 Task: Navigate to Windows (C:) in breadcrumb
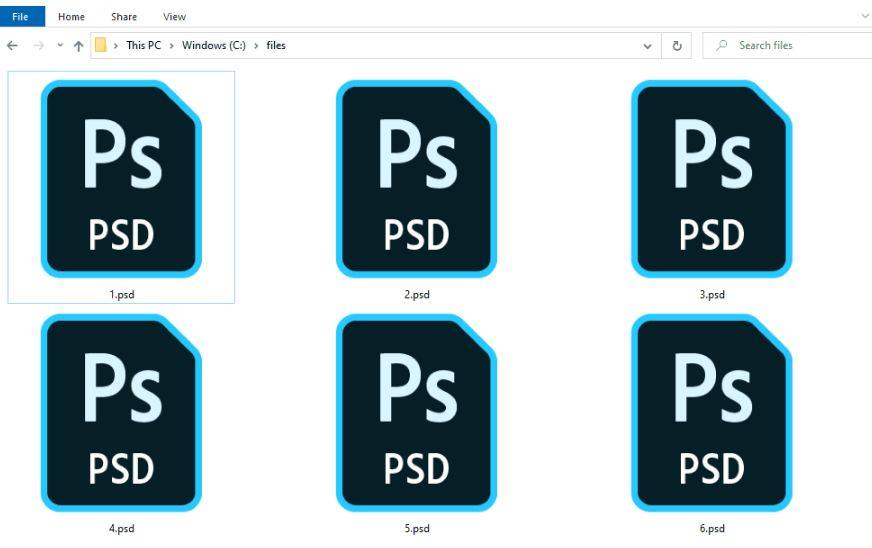pyautogui.click(x=214, y=46)
